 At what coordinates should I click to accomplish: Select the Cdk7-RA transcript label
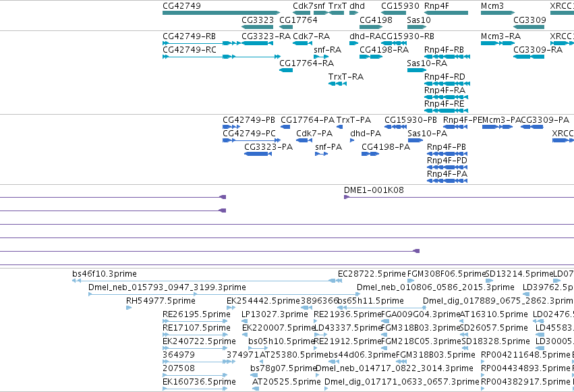[311, 36]
